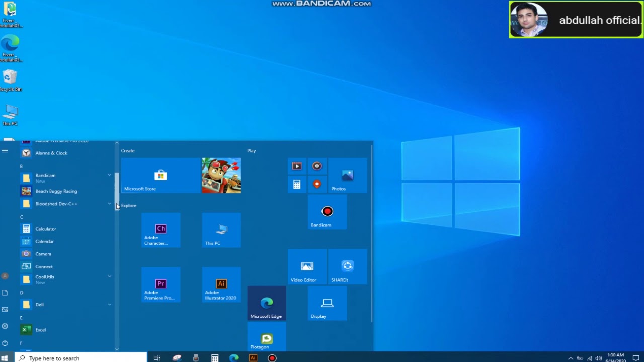Open the user account menu in Start
The image size is (644, 362).
5,276
